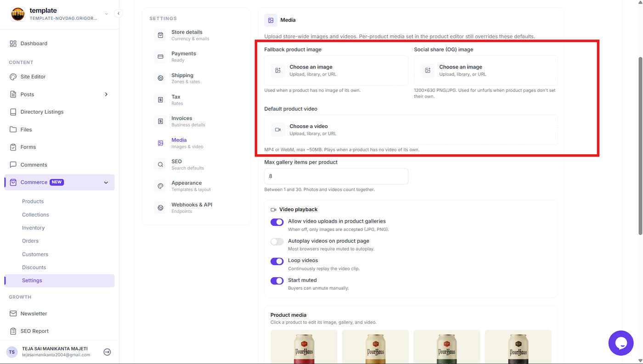Go to Products under Commerce

(33, 202)
